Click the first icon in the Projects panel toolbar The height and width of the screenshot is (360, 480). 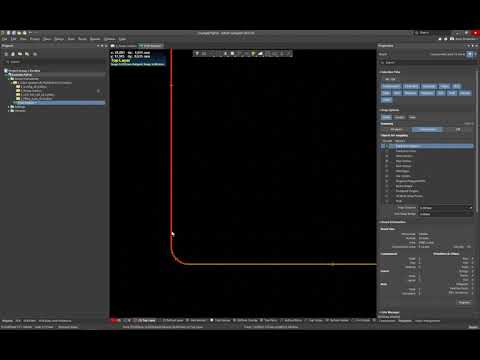[x=6, y=54]
